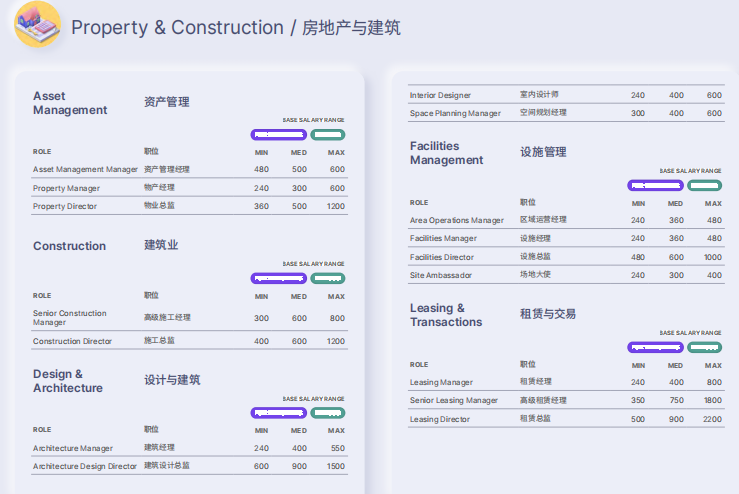Click the 750 median for Senior Leasing Manager
The image size is (739, 494).
(676, 400)
